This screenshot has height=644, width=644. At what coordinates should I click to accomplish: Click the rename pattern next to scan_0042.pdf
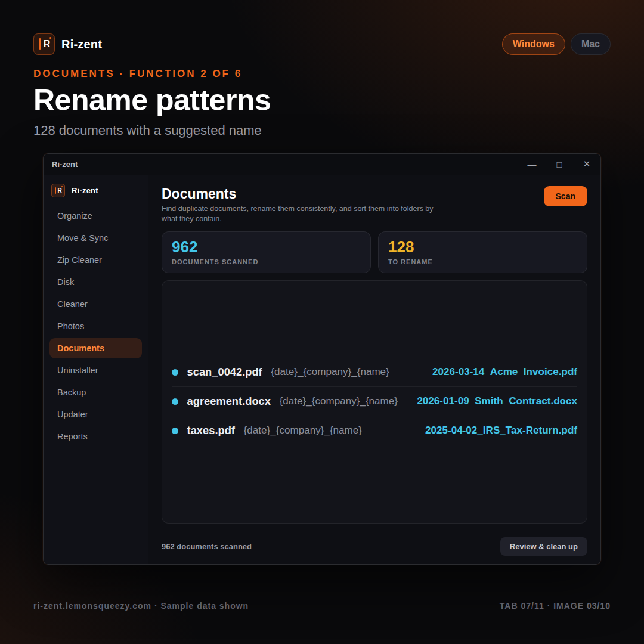coord(330,371)
